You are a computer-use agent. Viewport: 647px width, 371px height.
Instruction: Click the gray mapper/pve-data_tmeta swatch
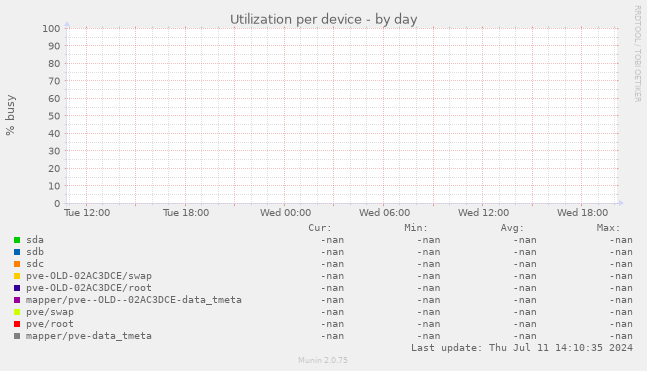(x=17, y=336)
